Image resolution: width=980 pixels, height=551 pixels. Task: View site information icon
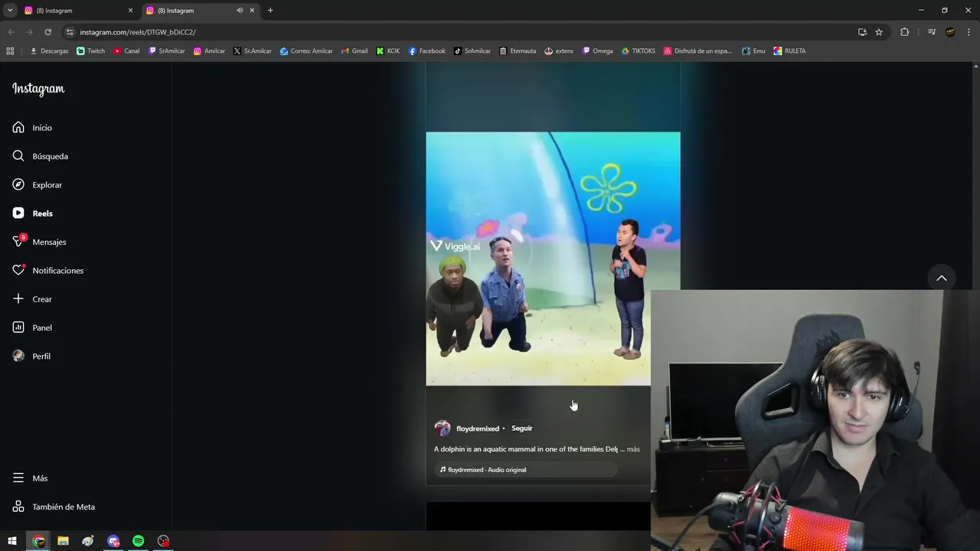(x=70, y=32)
